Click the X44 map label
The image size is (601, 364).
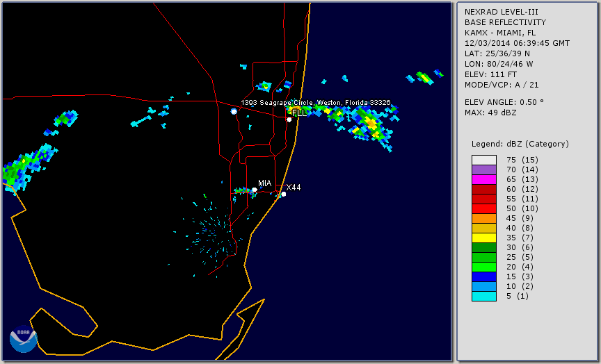294,187
